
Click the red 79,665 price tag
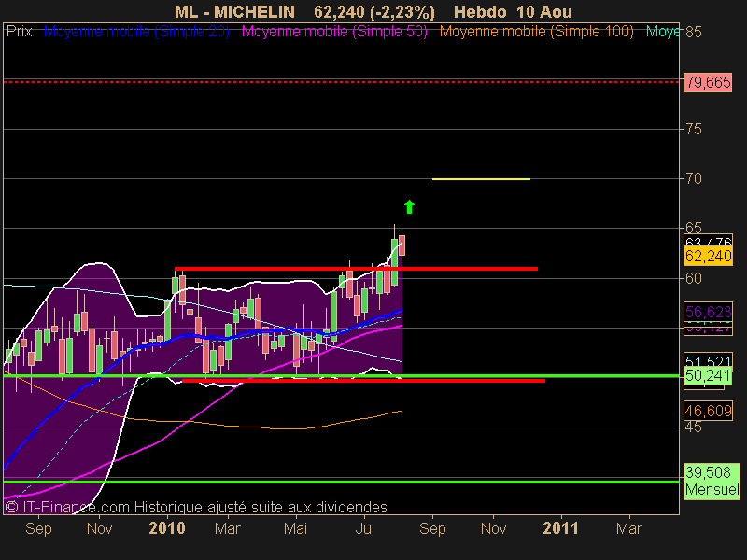tap(708, 82)
